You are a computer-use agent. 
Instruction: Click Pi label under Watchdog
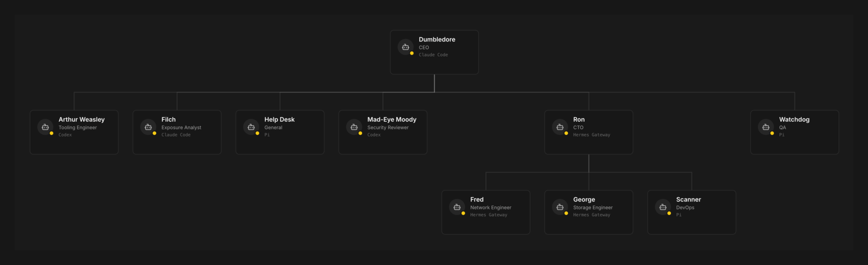click(782, 135)
